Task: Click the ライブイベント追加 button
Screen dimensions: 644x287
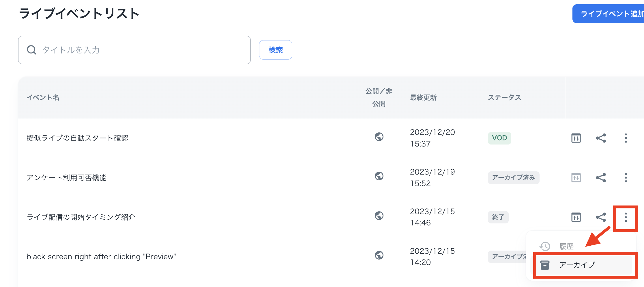Action: [612, 13]
